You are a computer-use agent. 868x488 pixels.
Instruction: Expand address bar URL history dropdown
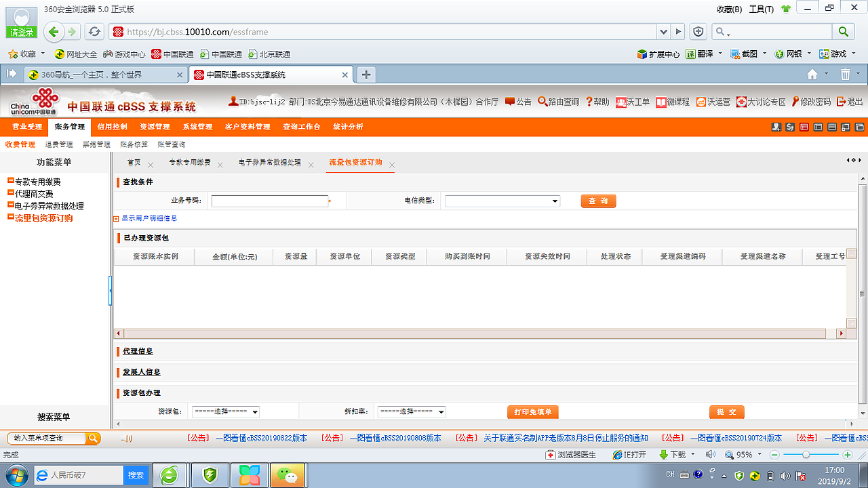[x=663, y=31]
